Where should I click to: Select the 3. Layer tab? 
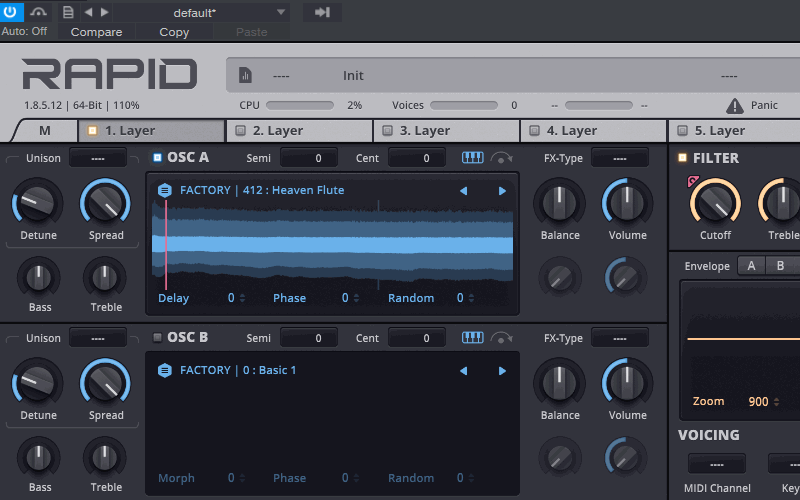click(446, 131)
